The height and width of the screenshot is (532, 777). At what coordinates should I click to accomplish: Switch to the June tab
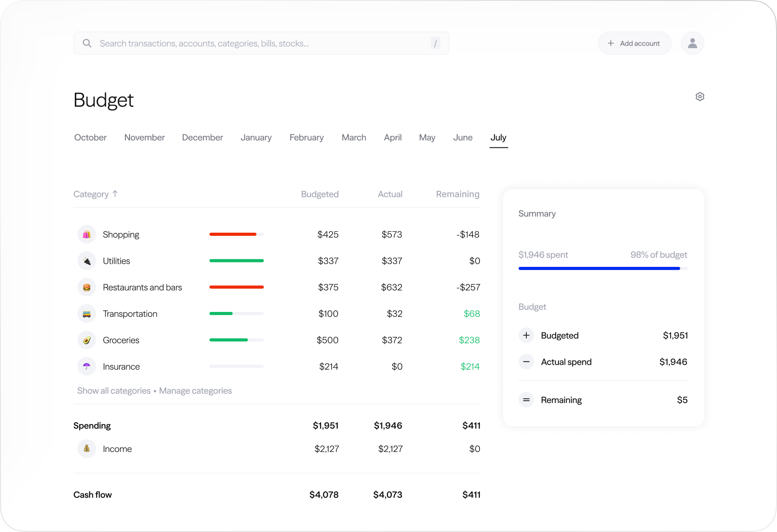coord(462,138)
